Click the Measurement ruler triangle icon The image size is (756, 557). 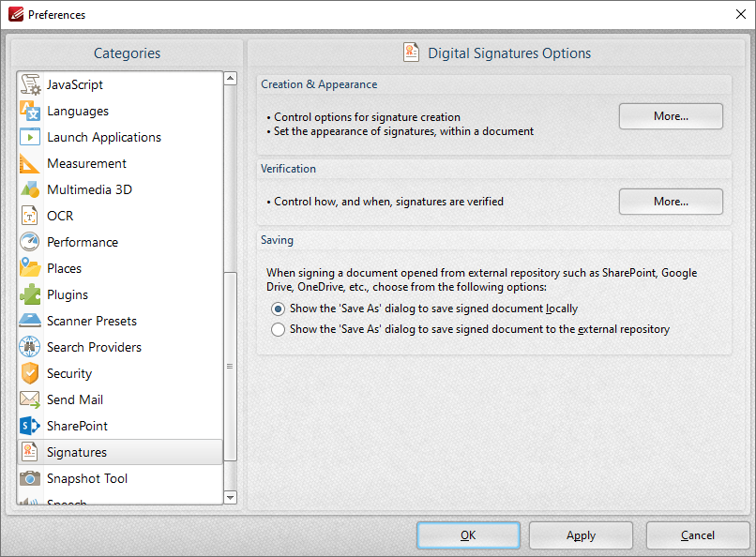(29, 163)
